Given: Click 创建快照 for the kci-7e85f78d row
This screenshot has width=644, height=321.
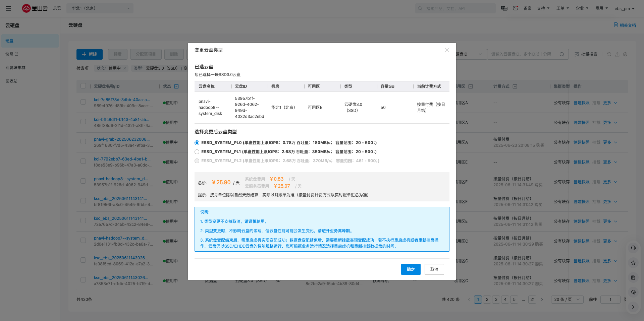Looking at the screenshot, I should pyautogui.click(x=581, y=103).
